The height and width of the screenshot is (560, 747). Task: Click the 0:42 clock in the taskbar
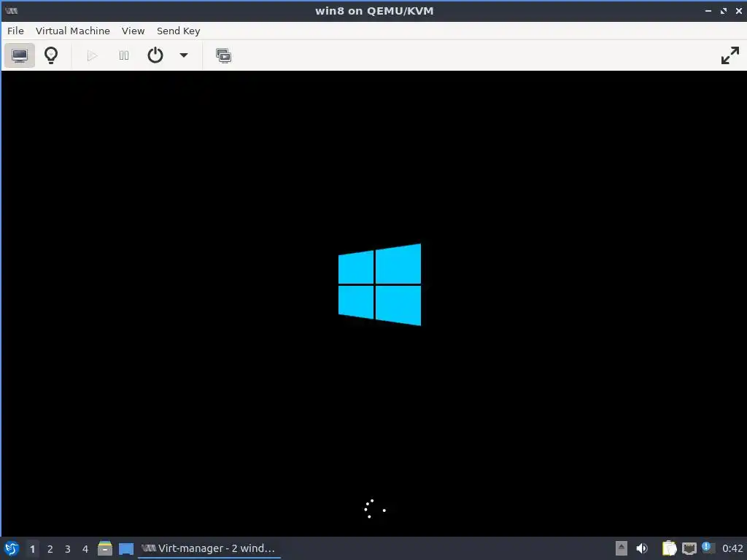(x=732, y=548)
